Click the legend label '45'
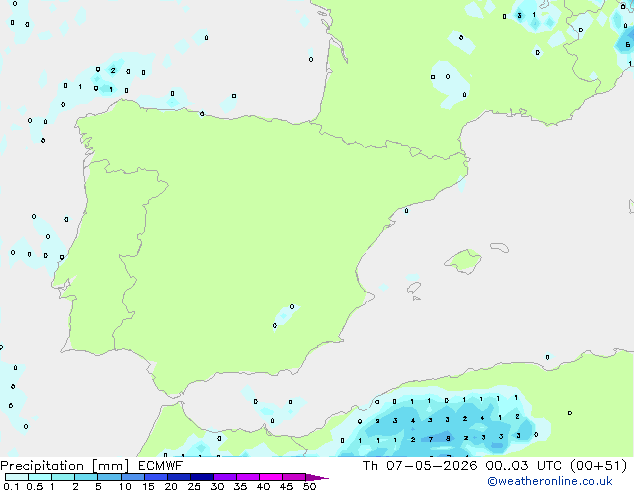 [286, 486]
